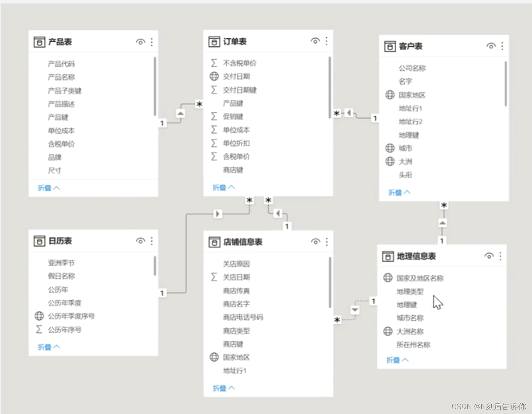
Task: Click the 客户表 fields scrollbar
Action: pyautogui.click(x=506, y=84)
